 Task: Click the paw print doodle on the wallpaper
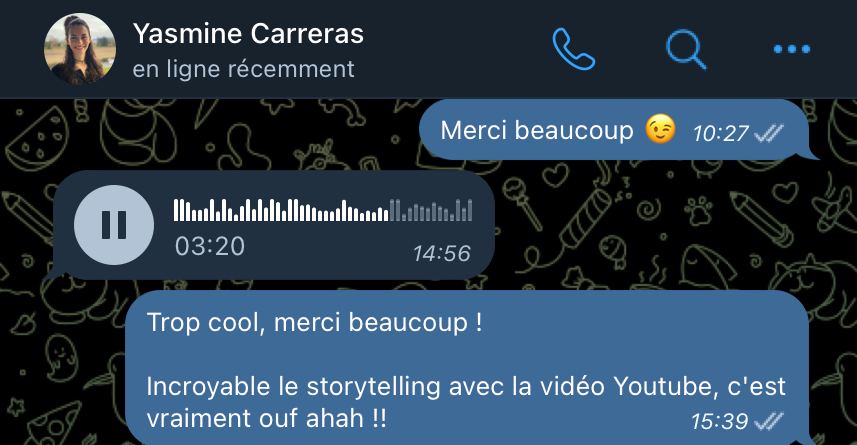click(698, 212)
